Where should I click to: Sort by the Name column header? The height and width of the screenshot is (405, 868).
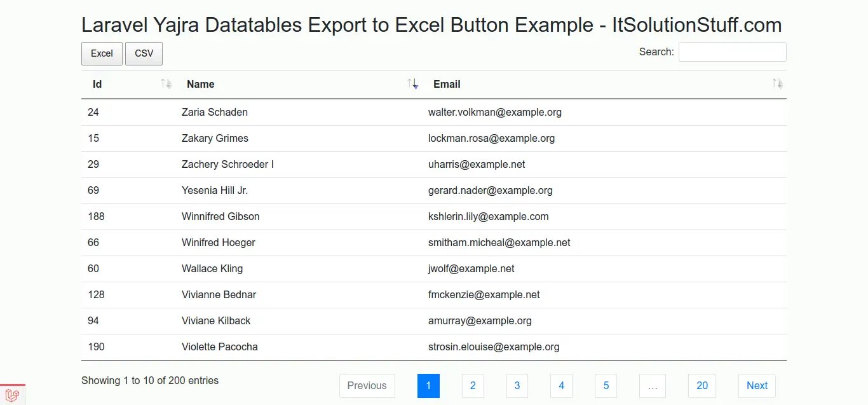(x=201, y=84)
